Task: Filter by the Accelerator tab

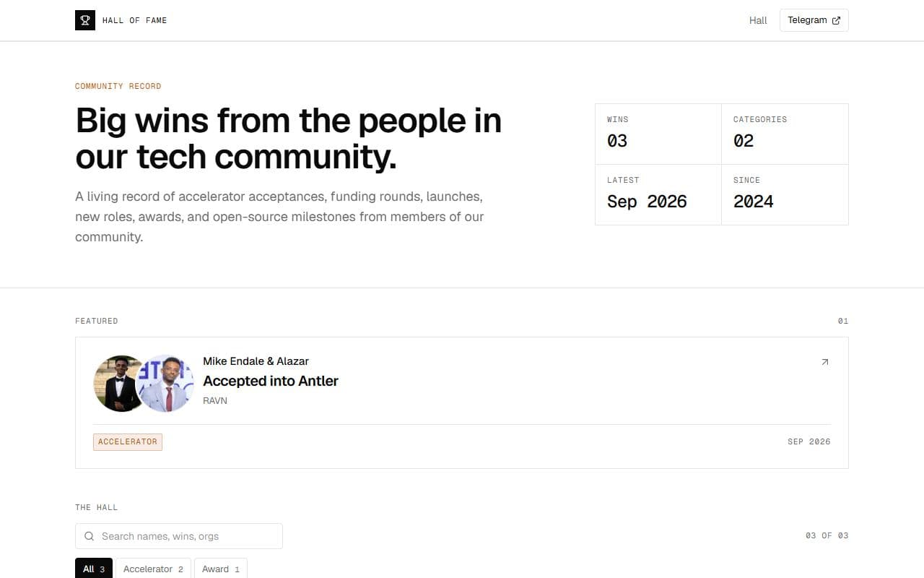Action: pos(153,569)
